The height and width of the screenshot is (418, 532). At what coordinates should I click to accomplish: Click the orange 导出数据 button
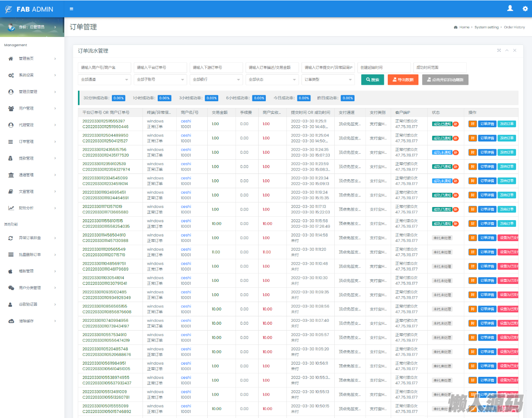click(x=402, y=80)
